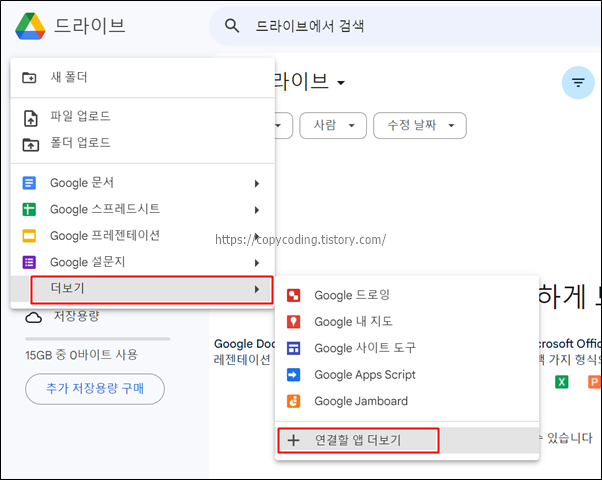Screen dimensions: 602x480
Task: Click the plus icon for connecting apps
Action: (293, 440)
